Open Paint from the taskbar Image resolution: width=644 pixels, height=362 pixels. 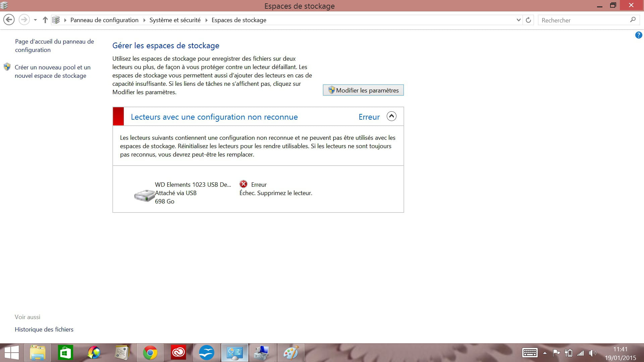tap(290, 353)
